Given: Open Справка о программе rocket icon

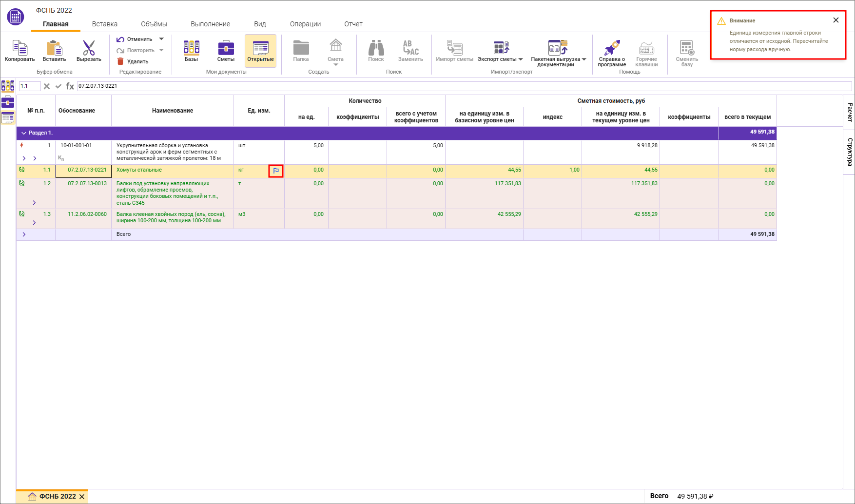Looking at the screenshot, I should (x=612, y=48).
